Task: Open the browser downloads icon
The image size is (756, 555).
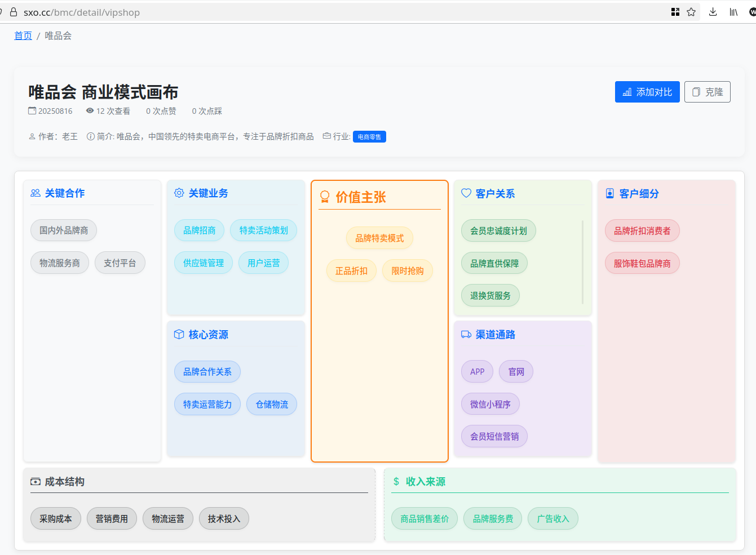Action: click(x=713, y=12)
